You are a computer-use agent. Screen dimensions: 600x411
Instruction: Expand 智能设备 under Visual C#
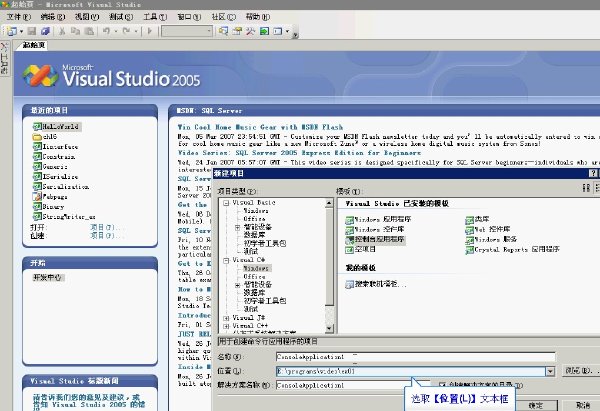(x=237, y=285)
